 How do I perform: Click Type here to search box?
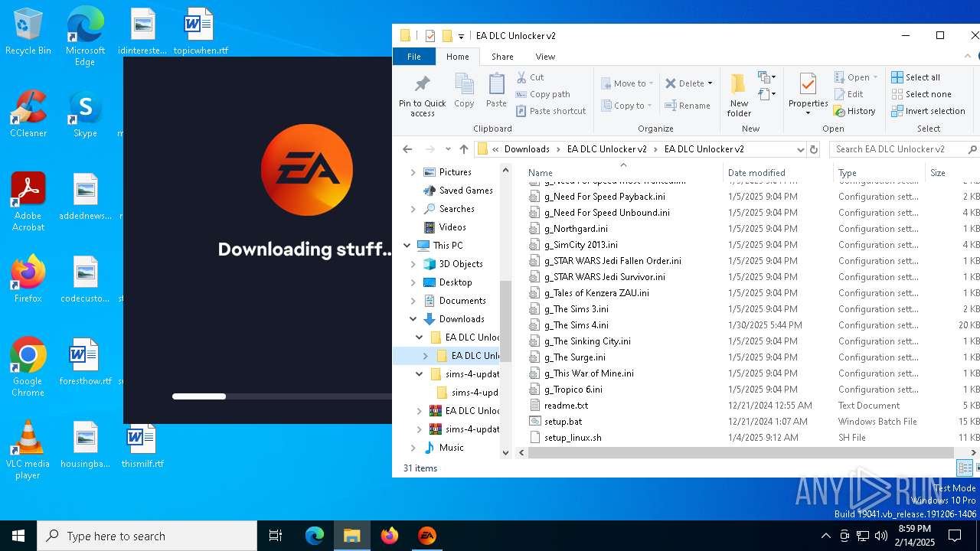pos(147,536)
